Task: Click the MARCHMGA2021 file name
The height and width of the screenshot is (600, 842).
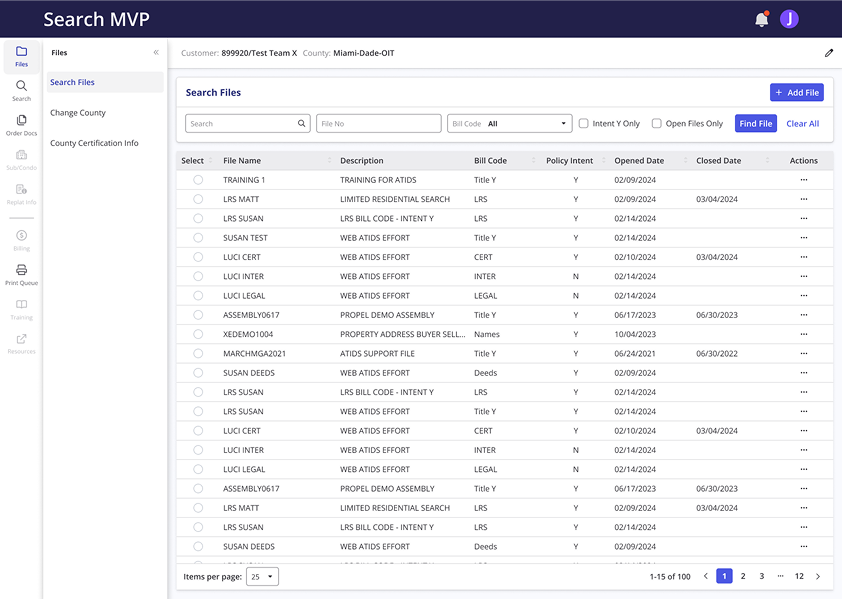Action: coord(255,353)
